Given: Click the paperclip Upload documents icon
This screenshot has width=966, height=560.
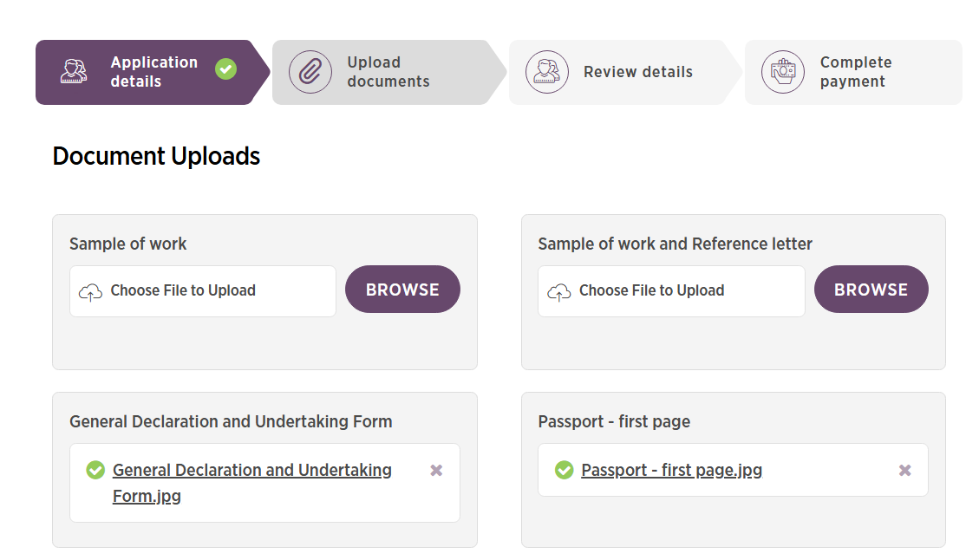Looking at the screenshot, I should pos(310,72).
